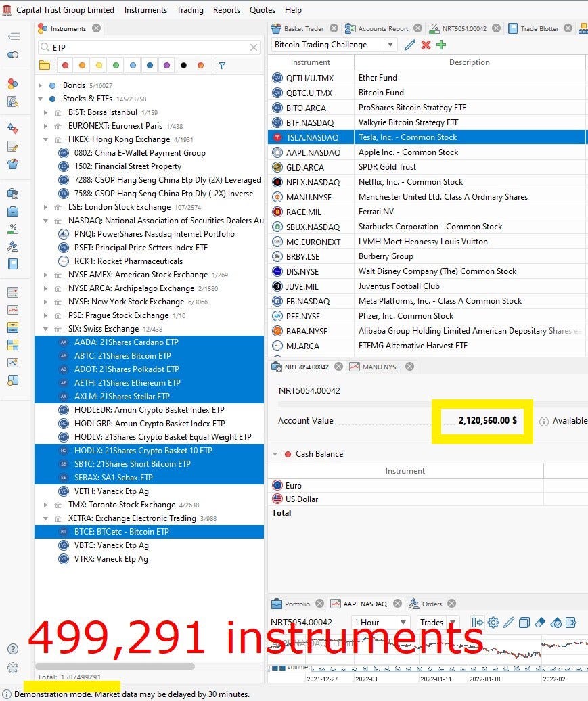Edit basket with the pencil icon
The height and width of the screenshot is (701, 588).
409,45
